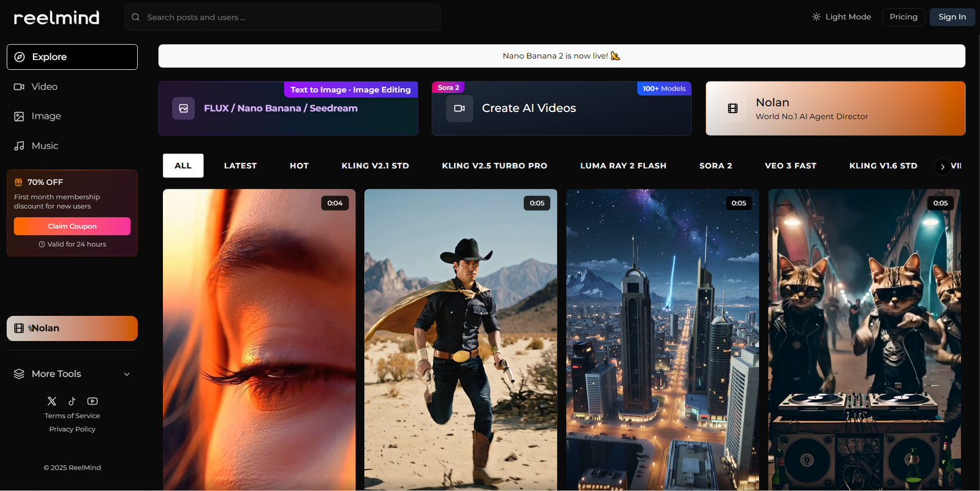Expand the More Tools section
Image resolution: width=980 pixels, height=491 pixels.
72,374
